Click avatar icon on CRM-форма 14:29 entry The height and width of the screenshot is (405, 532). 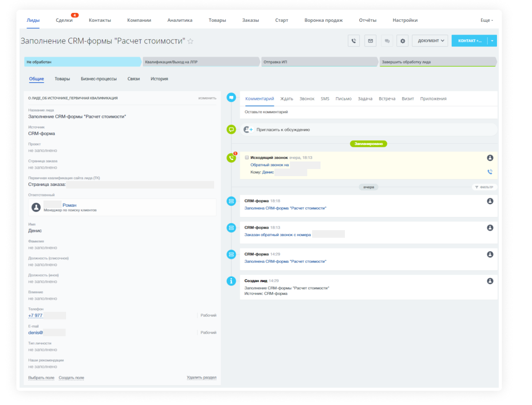490,254
